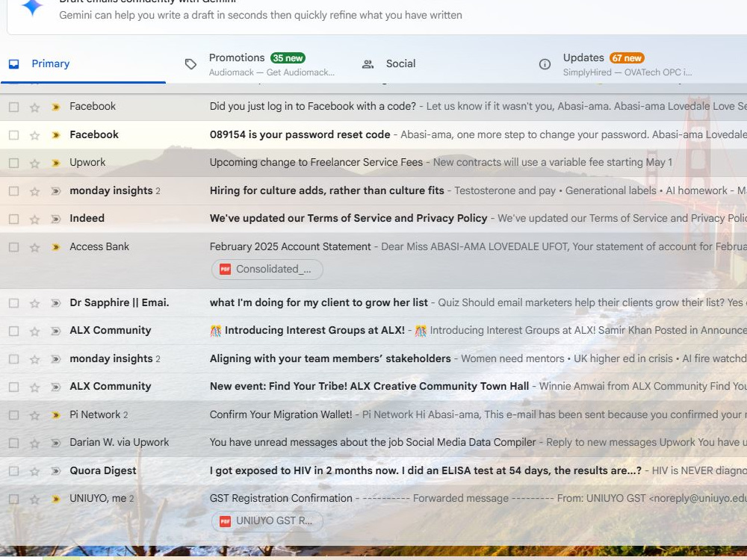
Task: Star the Dr Sapphire email
Action: [x=34, y=303]
